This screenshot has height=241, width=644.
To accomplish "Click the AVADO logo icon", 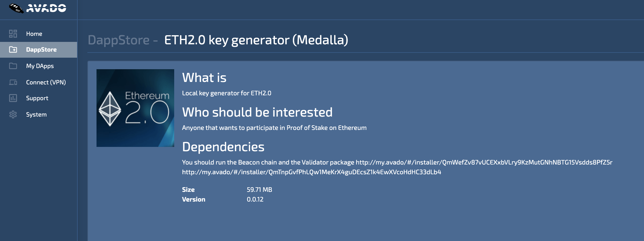I will [x=16, y=8].
